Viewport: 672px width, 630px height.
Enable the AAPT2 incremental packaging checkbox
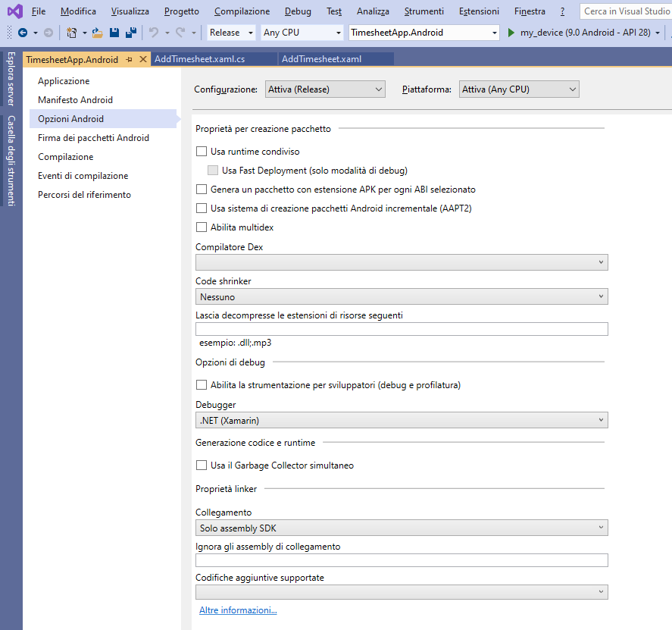click(202, 208)
